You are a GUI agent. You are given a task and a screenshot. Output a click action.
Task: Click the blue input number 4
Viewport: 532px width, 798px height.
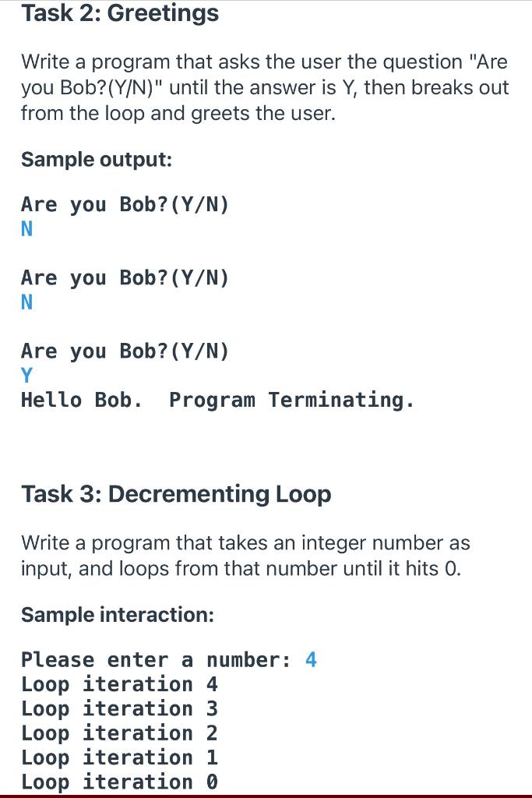[312, 660]
